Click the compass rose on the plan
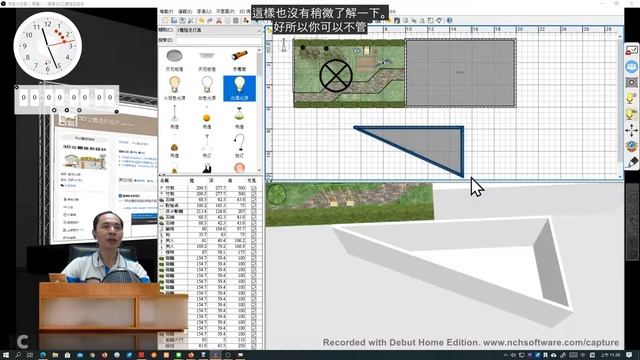The height and width of the screenshot is (360, 640). (x=283, y=45)
